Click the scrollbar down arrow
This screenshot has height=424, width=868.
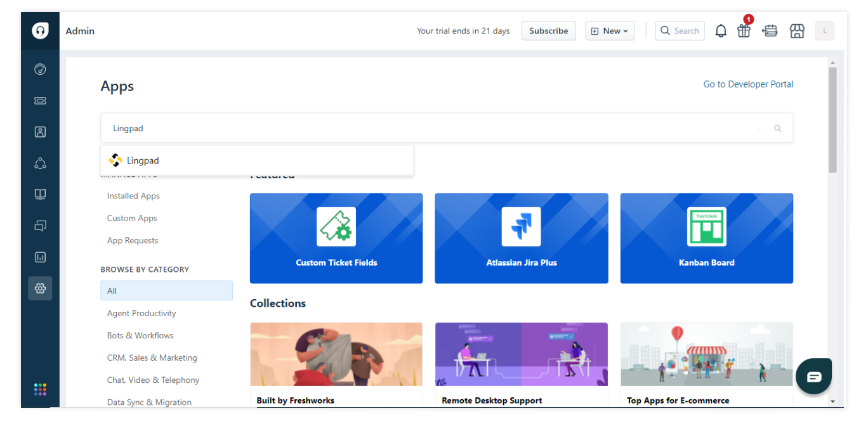(832, 401)
